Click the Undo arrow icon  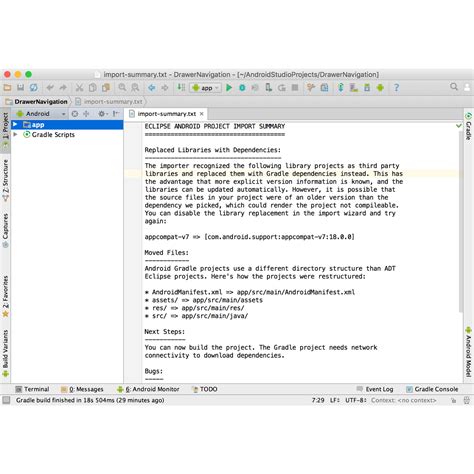[x=50, y=88]
